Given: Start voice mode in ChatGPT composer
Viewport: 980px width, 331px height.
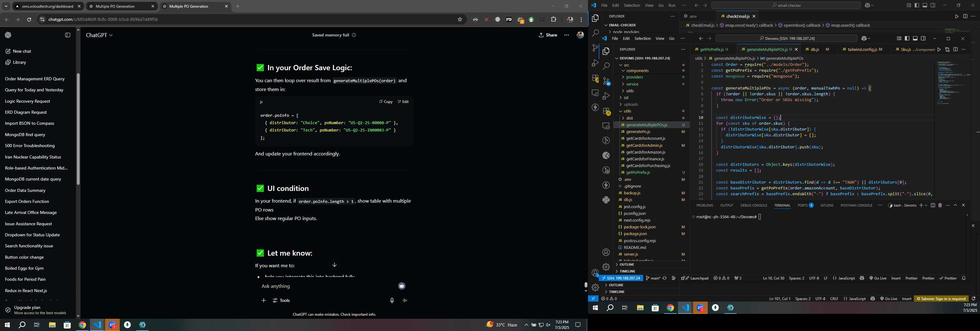Looking at the screenshot, I should [405, 301].
